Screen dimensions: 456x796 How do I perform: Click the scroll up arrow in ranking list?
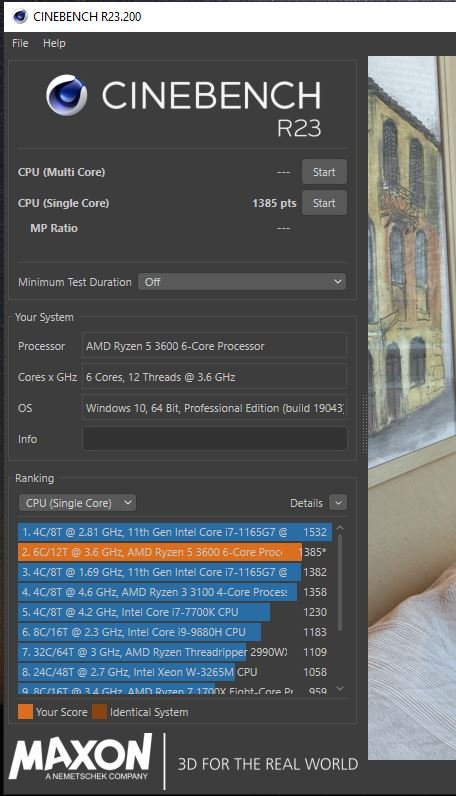[x=340, y=528]
